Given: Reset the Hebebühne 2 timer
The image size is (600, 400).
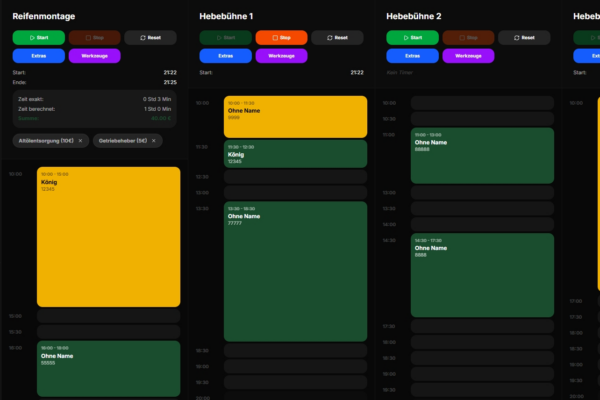Looking at the screenshot, I should [524, 37].
